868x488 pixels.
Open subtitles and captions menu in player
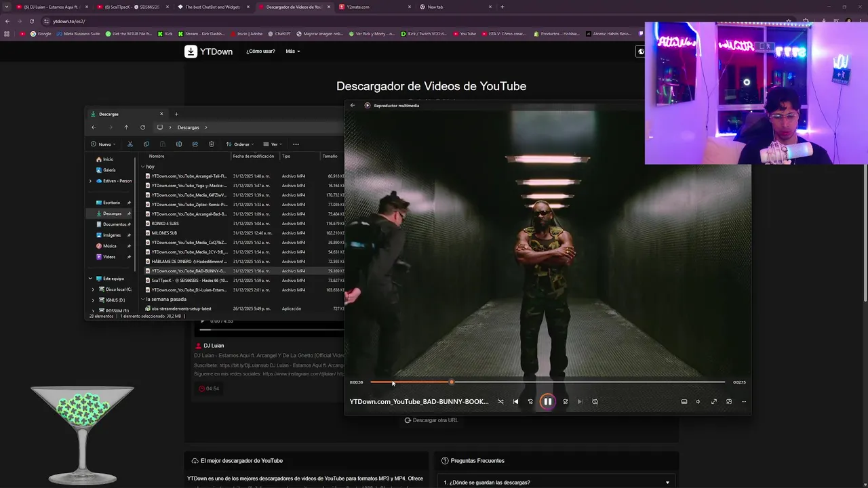coord(684,401)
